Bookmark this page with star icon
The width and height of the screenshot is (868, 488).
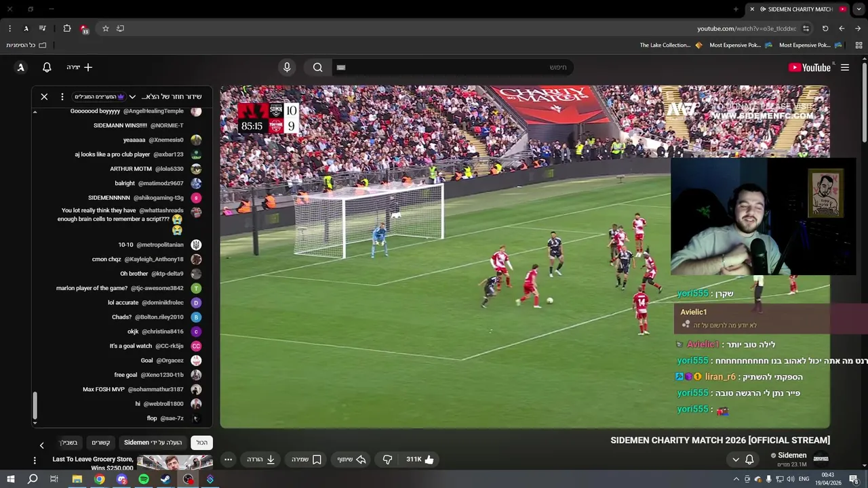(x=106, y=28)
